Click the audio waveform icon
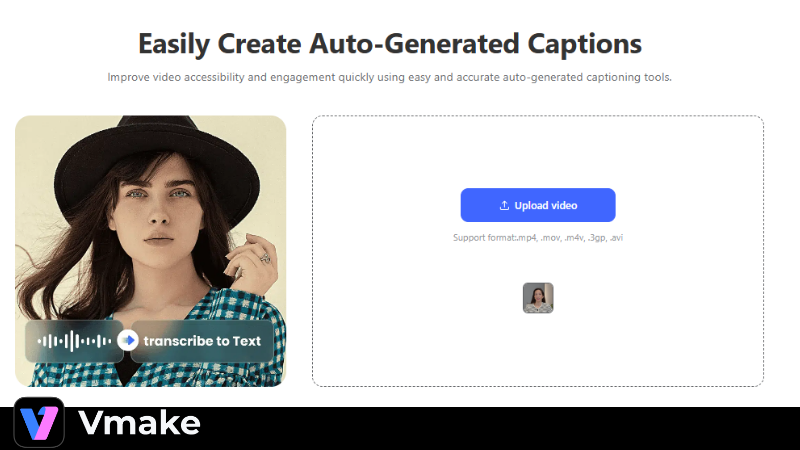Screen dimensions: 800x450 pos(74,341)
